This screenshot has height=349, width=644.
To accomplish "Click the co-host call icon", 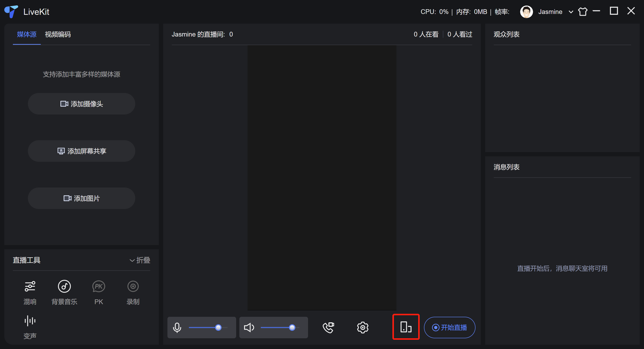I will (x=328, y=327).
